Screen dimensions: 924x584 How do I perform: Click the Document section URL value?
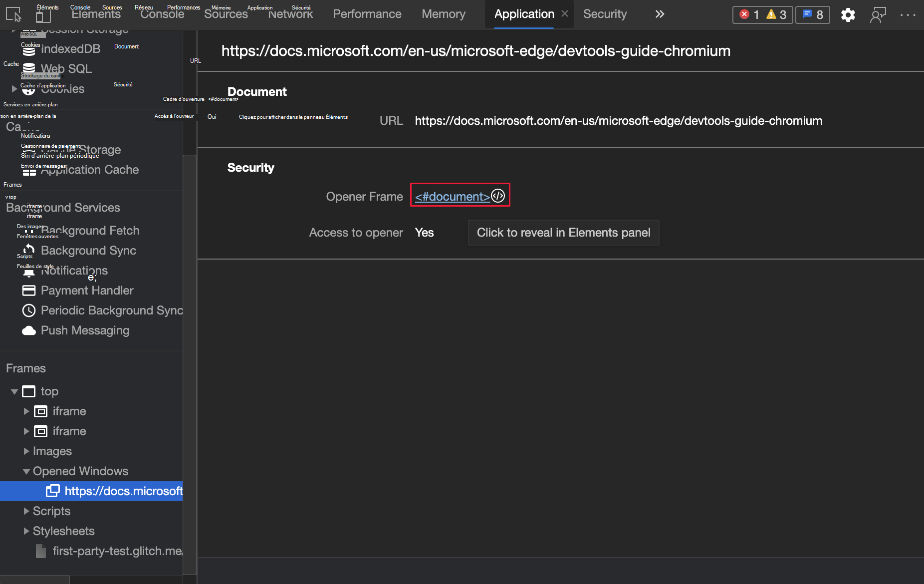point(619,121)
